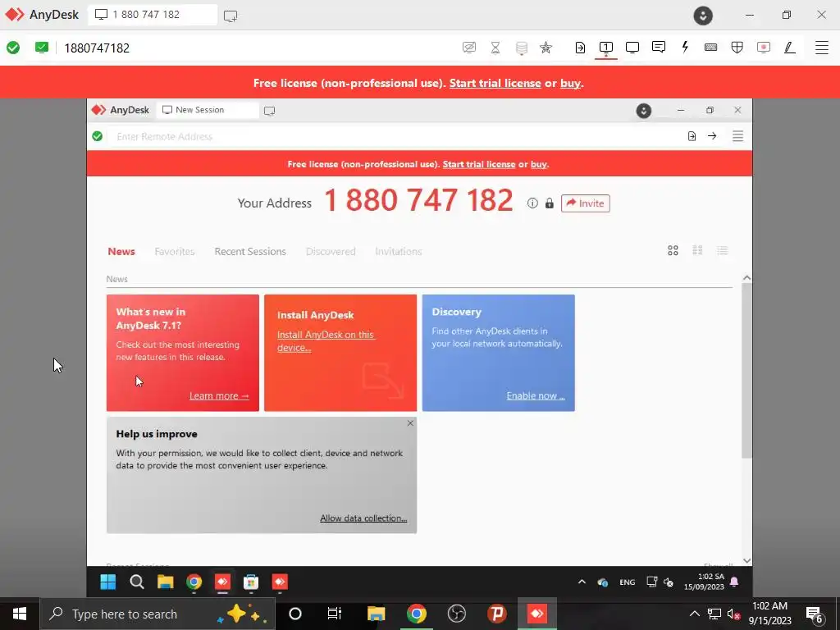The height and width of the screenshot is (630, 840).
Task: Click remote notification bell icon
Action: point(734,582)
